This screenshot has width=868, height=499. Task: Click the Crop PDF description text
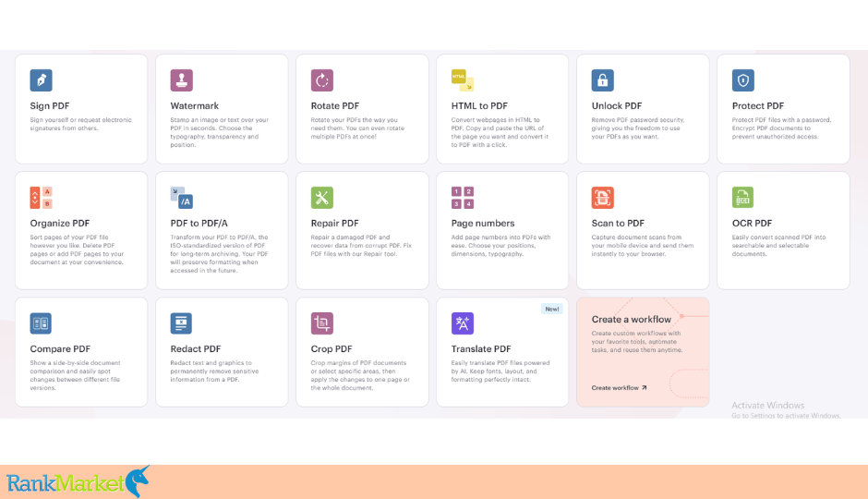coord(360,375)
